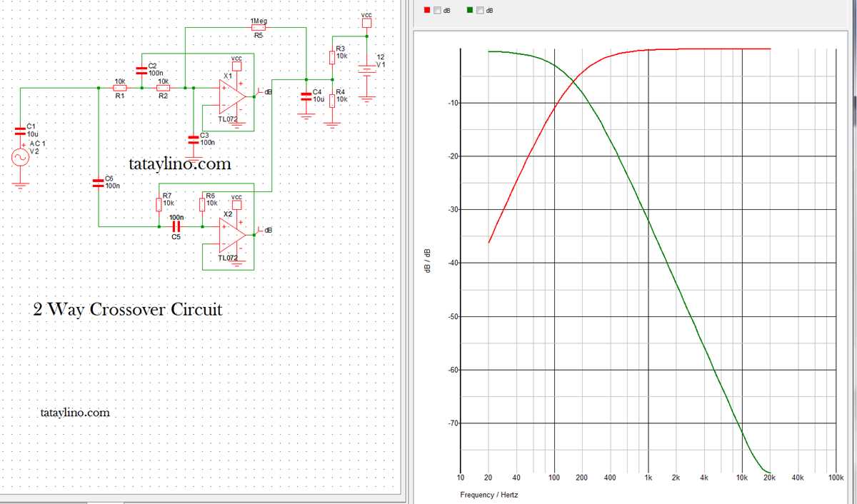The height and width of the screenshot is (504, 857).
Task: Click the 100k tick label on frequency axis
Action: [836, 478]
